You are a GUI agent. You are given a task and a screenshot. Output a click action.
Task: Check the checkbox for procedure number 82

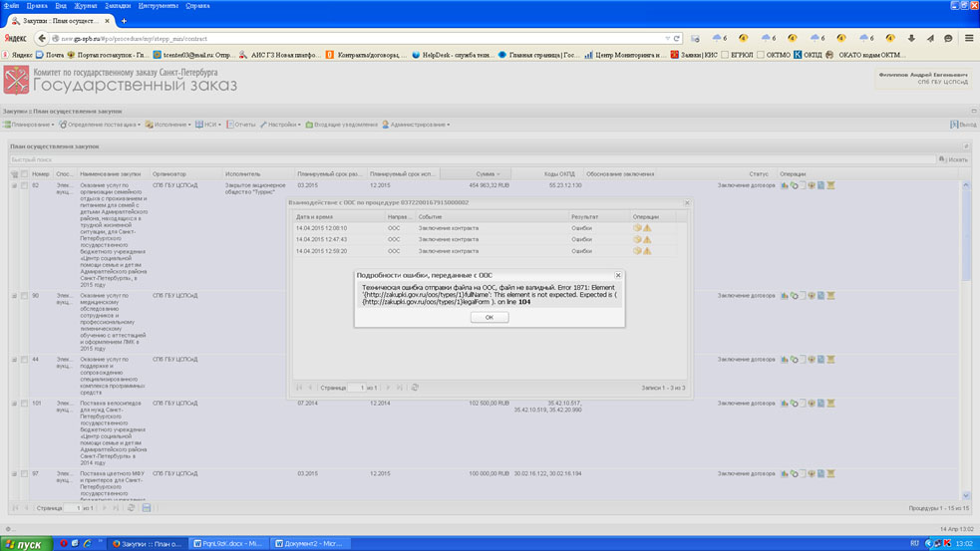pos(24,185)
